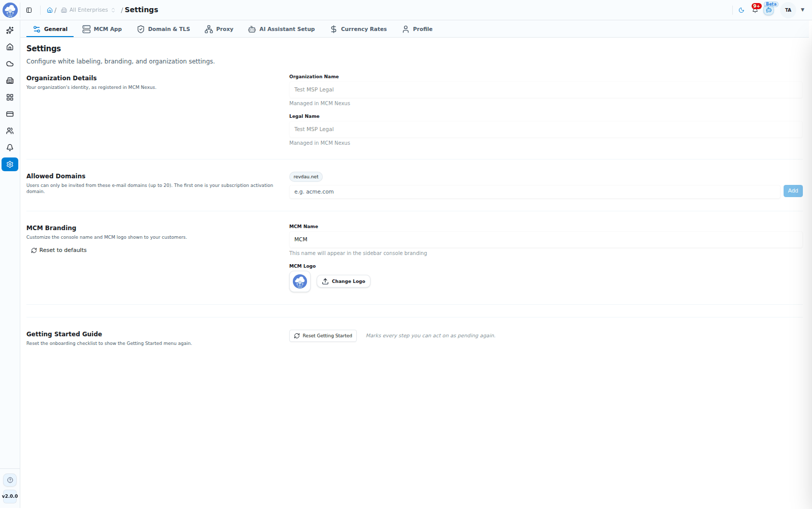Toggle the sidebar collapse icon

[x=29, y=10]
